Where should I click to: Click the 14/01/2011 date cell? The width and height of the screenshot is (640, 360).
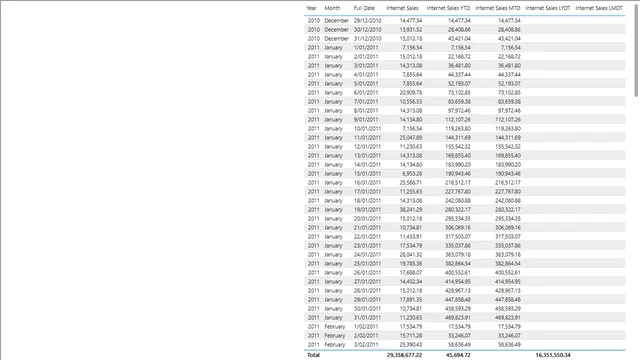coord(367,164)
